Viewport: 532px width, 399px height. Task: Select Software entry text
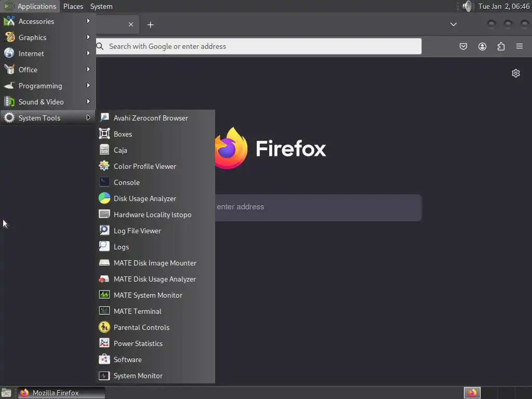click(x=128, y=360)
